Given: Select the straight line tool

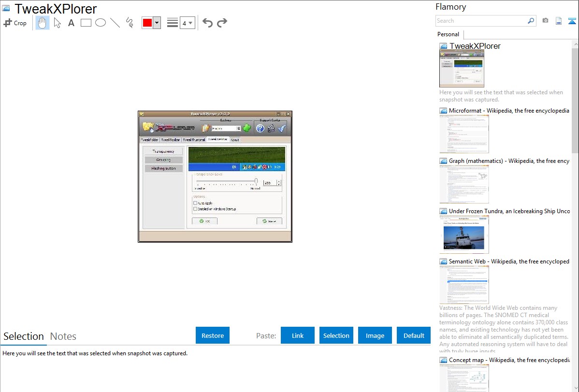Looking at the screenshot, I should (x=115, y=23).
